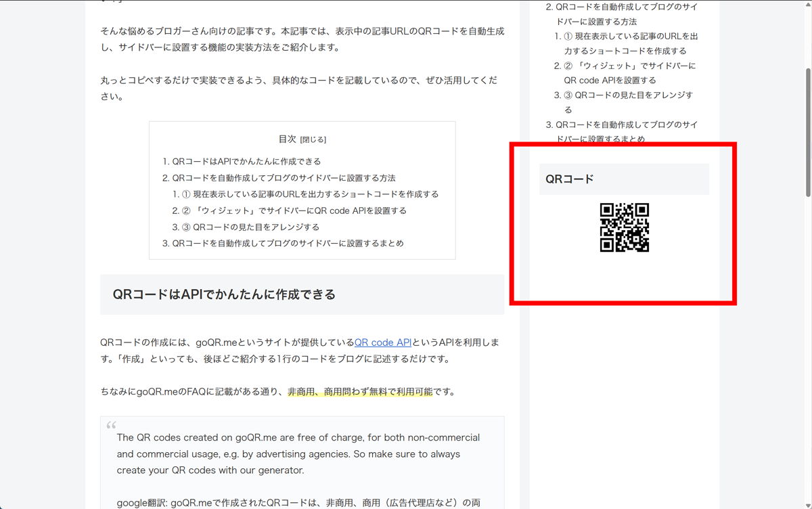Click the QR code image in sidebar
The height and width of the screenshot is (509, 812).
coord(625,227)
